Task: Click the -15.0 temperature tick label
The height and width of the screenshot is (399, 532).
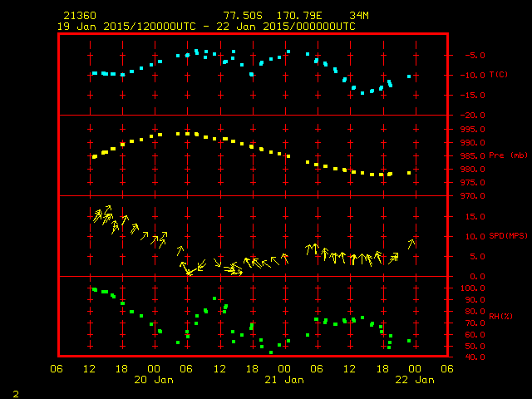Action: tap(473, 96)
